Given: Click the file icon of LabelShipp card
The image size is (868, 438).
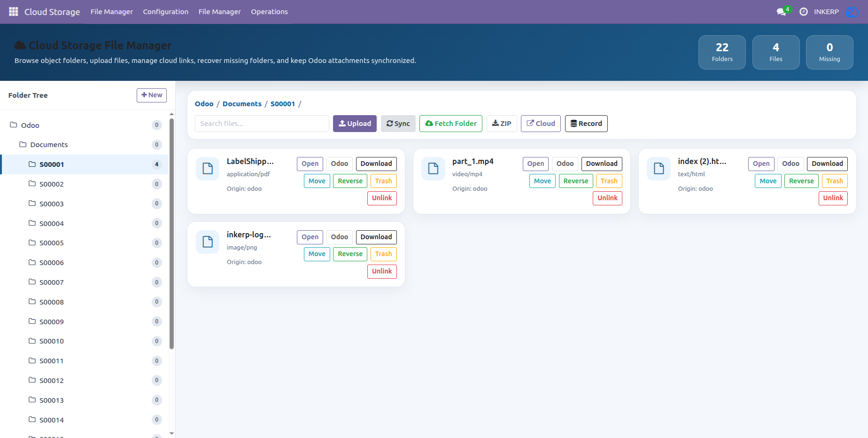Looking at the screenshot, I should click(208, 169).
